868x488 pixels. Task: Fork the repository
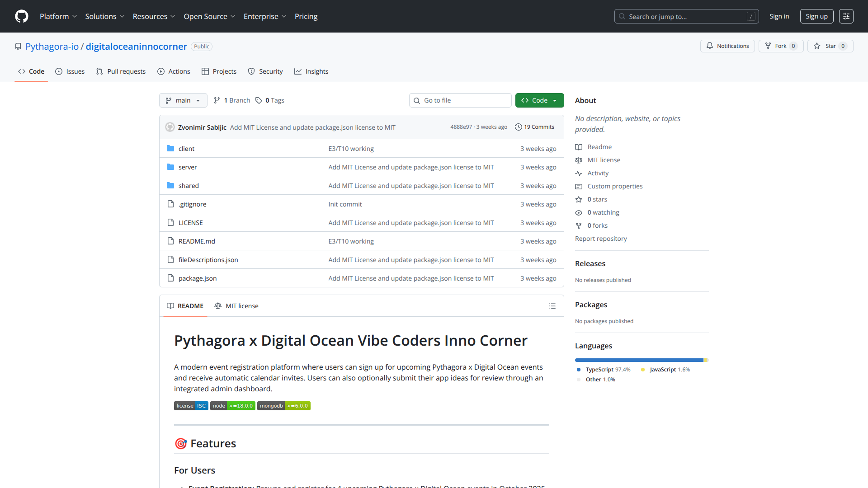780,46
